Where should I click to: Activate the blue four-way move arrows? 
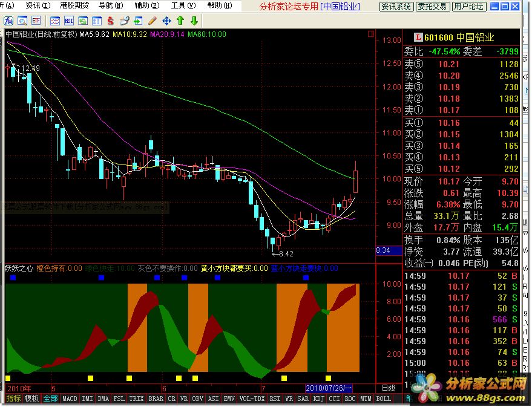(166, 21)
